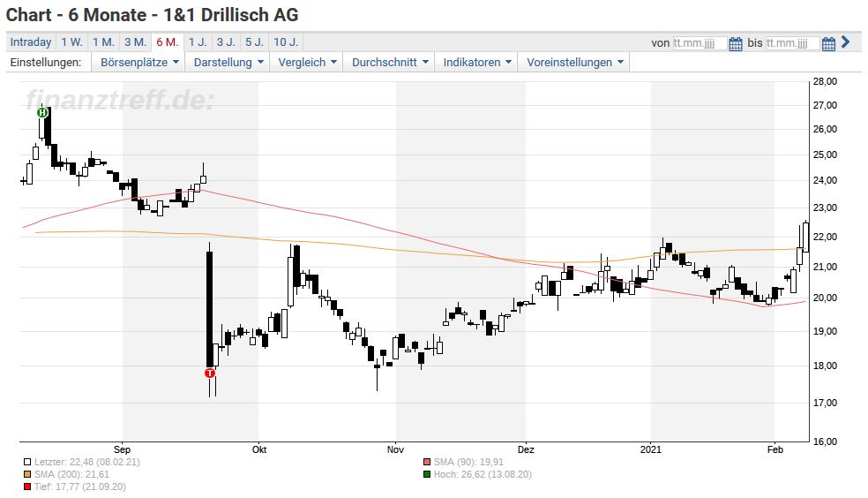Image resolution: width=868 pixels, height=498 pixels.
Task: Click the 'Dez' x-axis label
Action: tap(526, 449)
